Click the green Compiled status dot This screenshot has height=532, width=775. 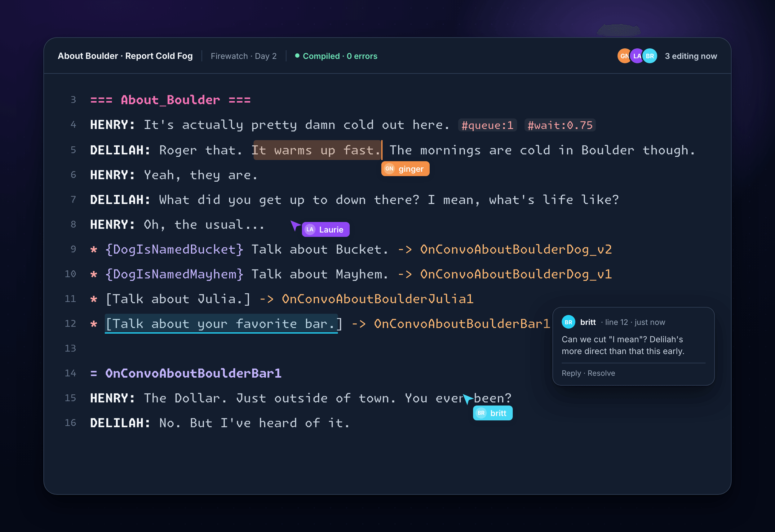pos(297,56)
